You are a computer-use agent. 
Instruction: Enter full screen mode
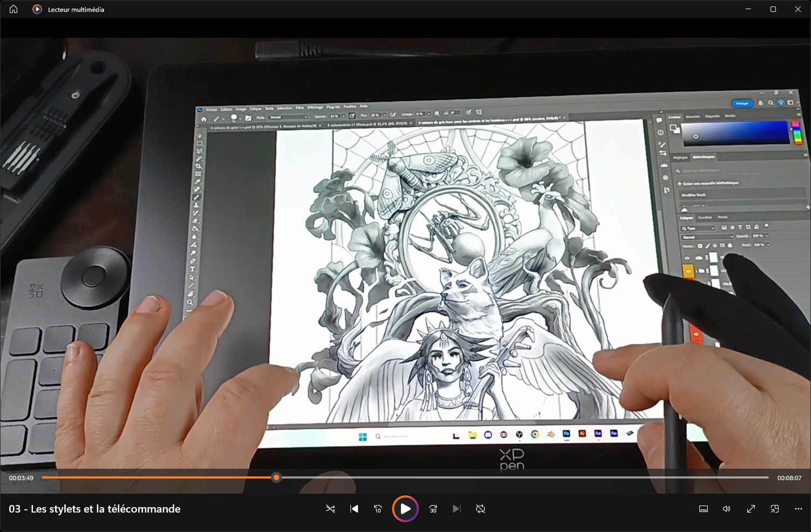click(x=751, y=509)
